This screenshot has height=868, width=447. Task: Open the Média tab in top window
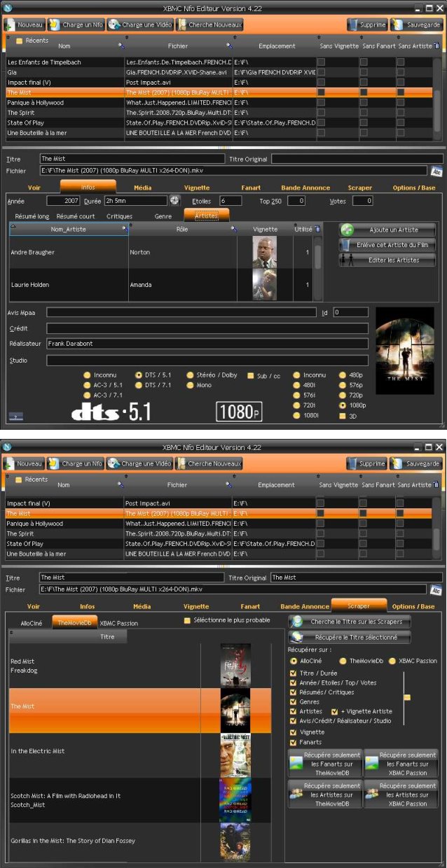(x=142, y=188)
